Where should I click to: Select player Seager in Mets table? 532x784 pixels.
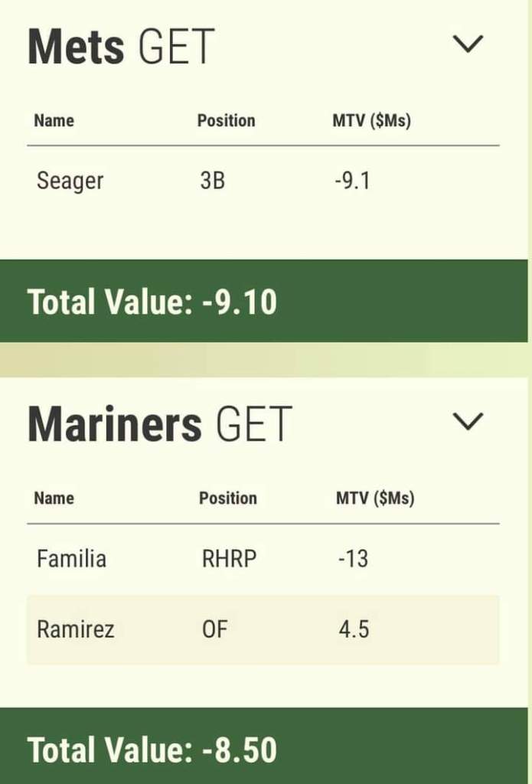click(70, 181)
